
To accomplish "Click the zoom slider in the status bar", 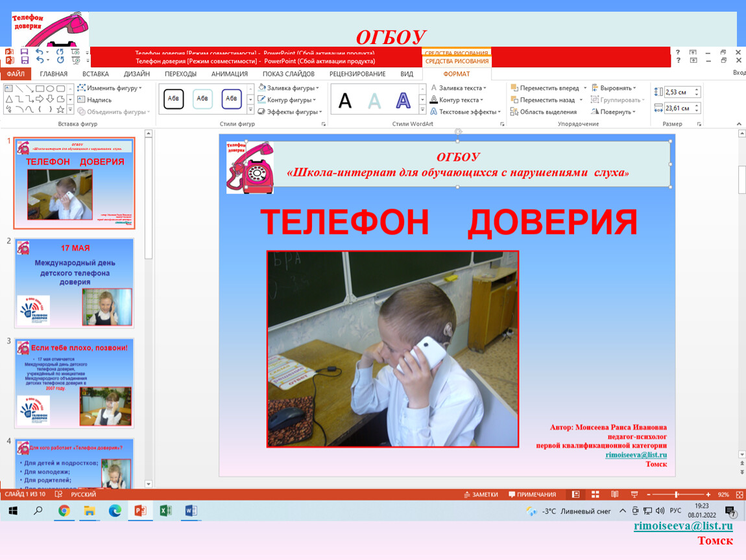I will pos(677,495).
